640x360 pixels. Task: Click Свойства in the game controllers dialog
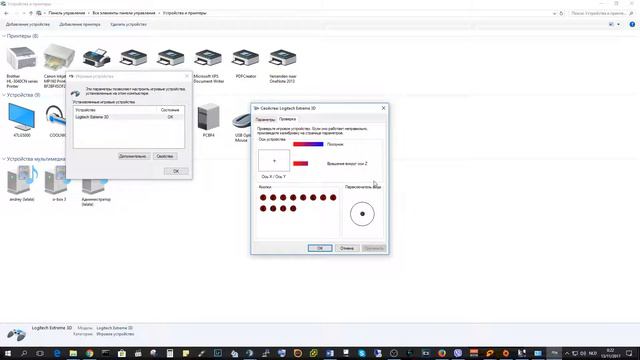click(164, 156)
